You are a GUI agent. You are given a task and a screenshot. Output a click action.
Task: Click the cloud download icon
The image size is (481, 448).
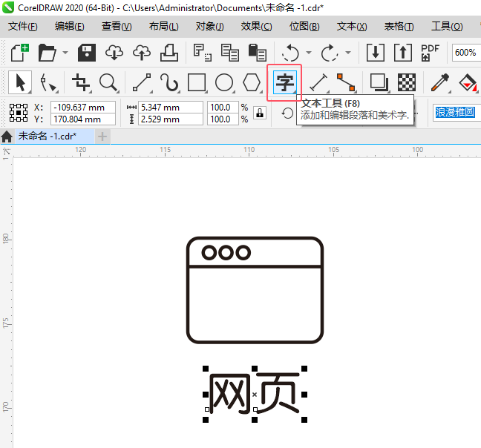(x=114, y=53)
